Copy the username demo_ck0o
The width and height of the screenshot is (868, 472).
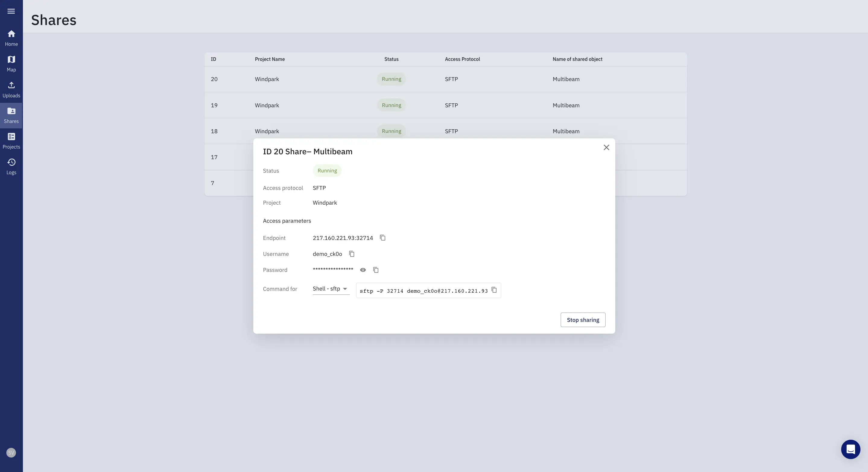coord(351,254)
